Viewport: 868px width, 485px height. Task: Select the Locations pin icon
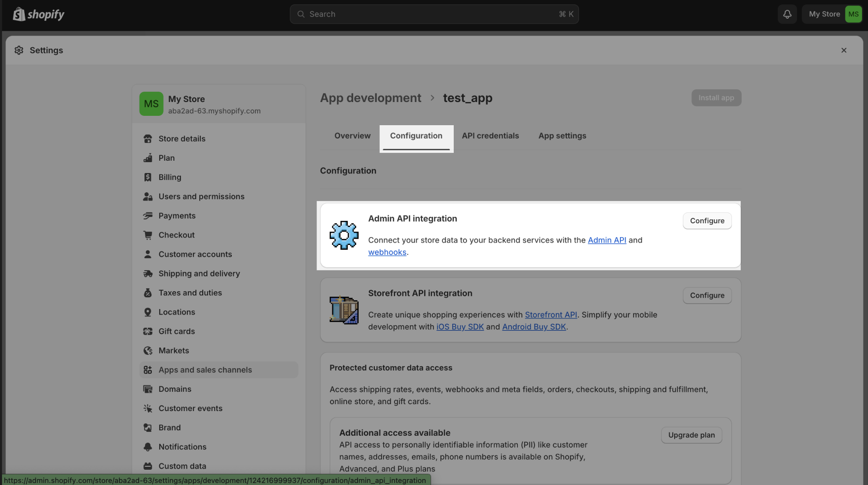[x=148, y=312]
